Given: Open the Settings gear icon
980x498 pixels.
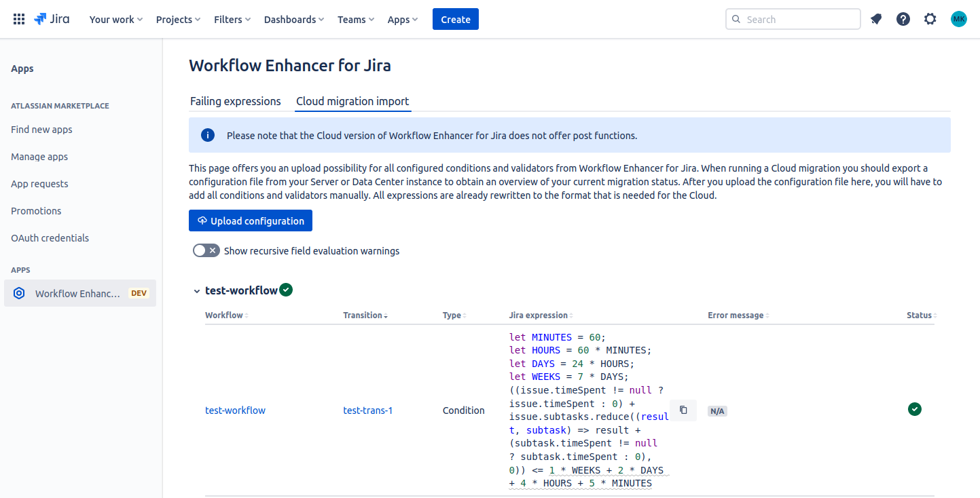Looking at the screenshot, I should (x=930, y=19).
